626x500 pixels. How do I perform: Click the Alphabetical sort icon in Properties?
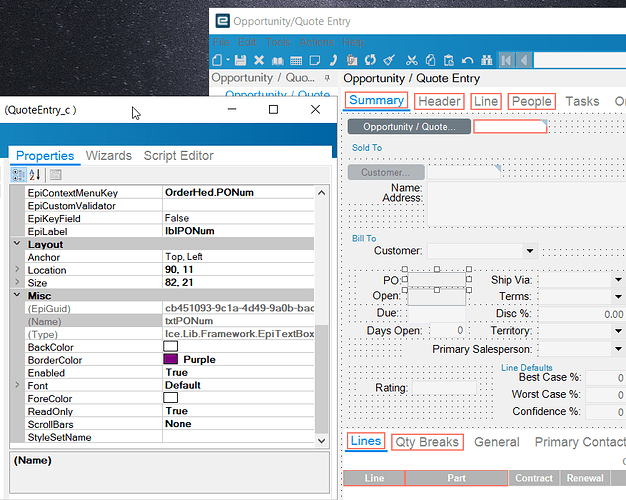tap(35, 175)
